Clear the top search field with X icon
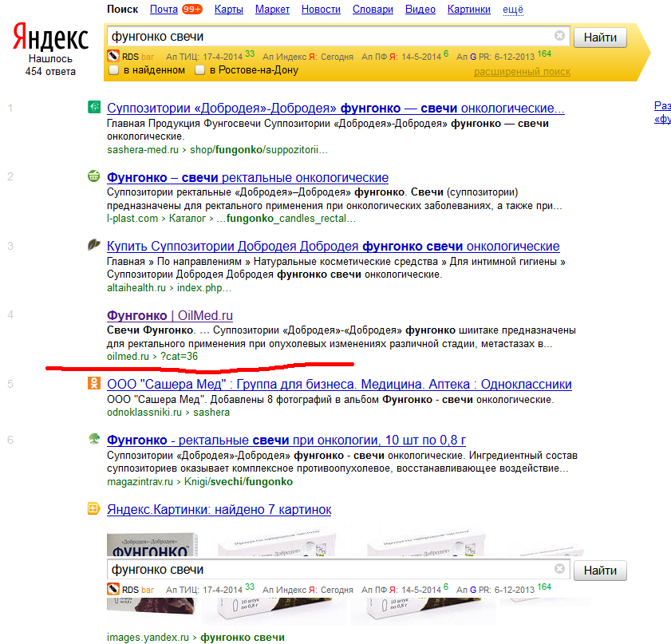The image size is (671, 644). point(559,36)
